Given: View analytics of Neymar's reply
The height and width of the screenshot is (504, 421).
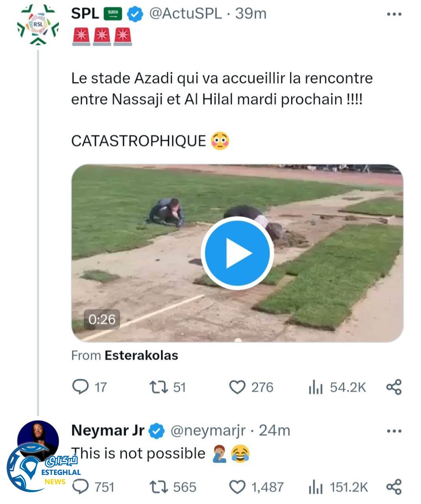Looking at the screenshot, I should tap(316, 487).
